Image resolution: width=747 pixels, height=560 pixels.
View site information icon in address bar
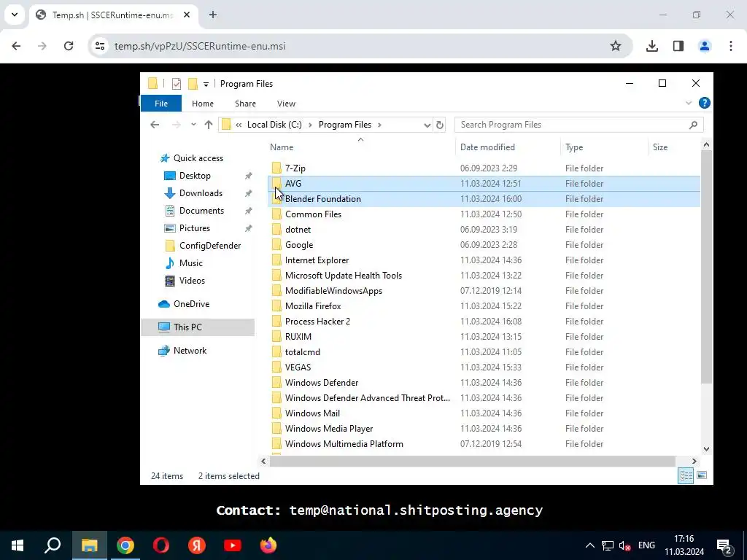[x=99, y=46]
